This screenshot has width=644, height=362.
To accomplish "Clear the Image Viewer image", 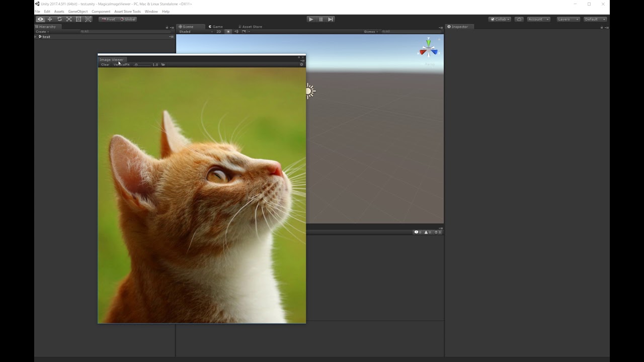I will pos(105,64).
